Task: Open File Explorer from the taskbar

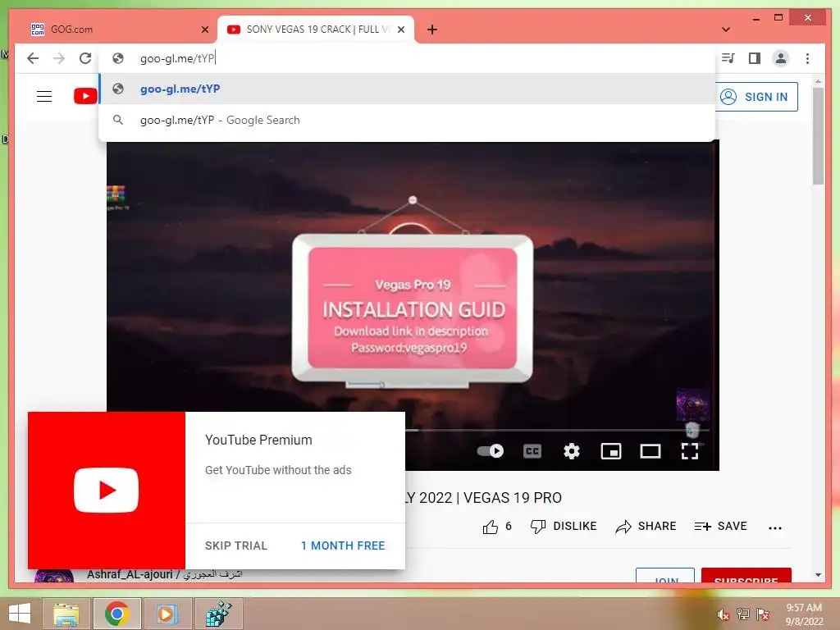Action: coord(66,614)
